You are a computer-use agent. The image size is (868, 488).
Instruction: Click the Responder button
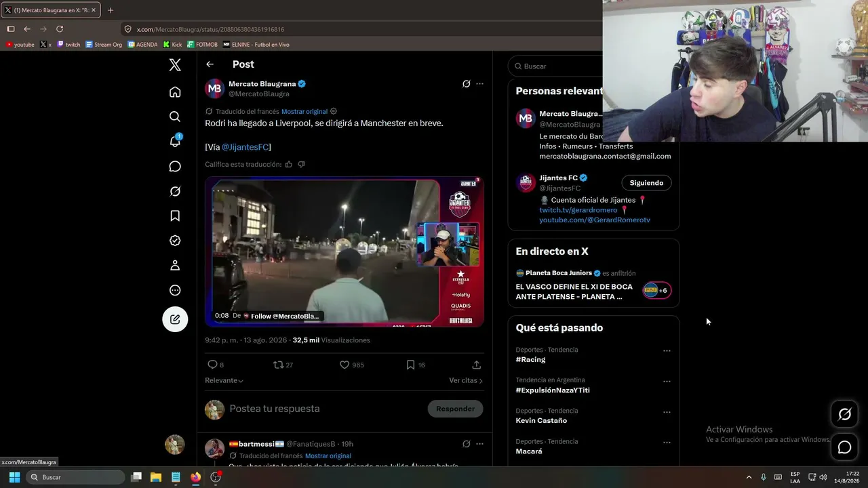point(455,409)
